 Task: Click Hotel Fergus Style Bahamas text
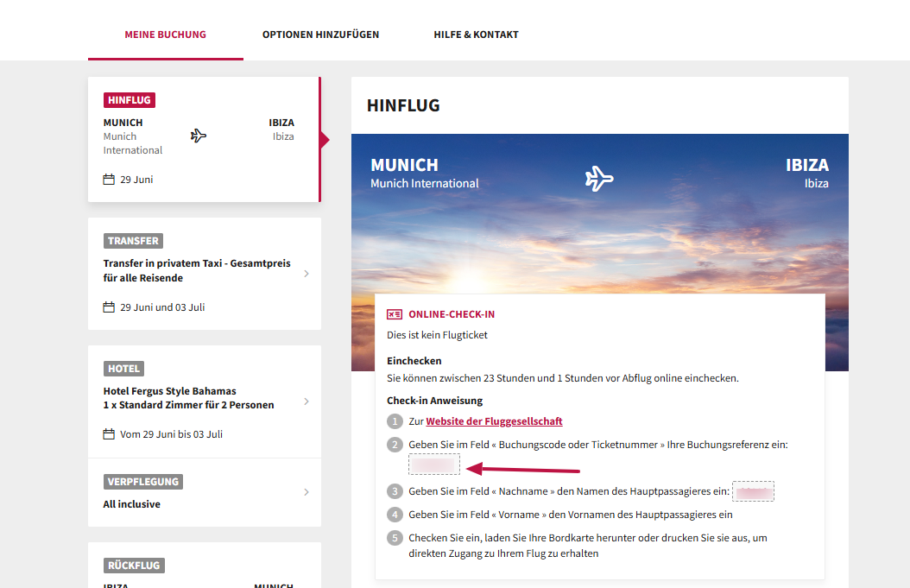169,391
